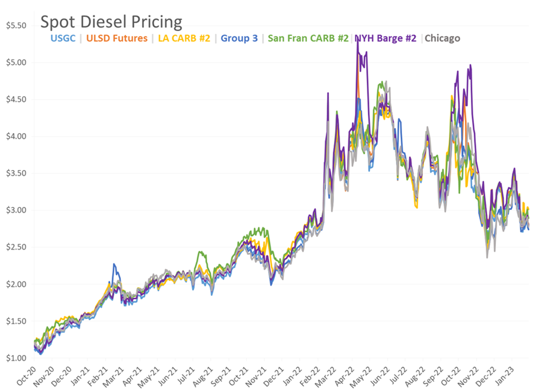Click the $1.50 y-axis label

(x=16, y=321)
